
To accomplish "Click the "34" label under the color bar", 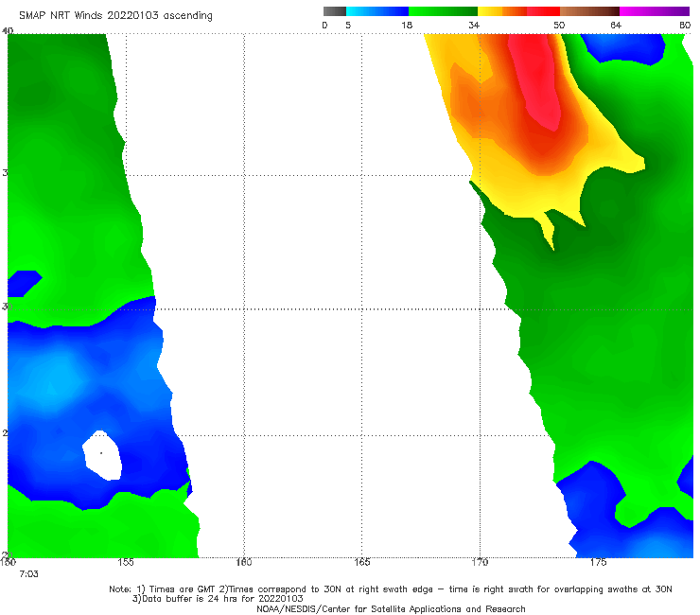I will (474, 25).
